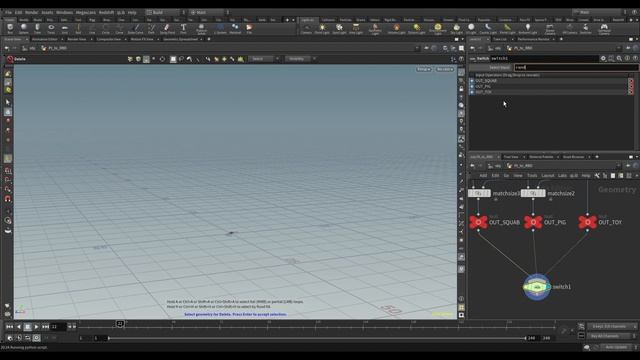The height and width of the screenshot is (360, 640).
Task: Open the Delete tool Select dropdown
Action: (x=264, y=59)
